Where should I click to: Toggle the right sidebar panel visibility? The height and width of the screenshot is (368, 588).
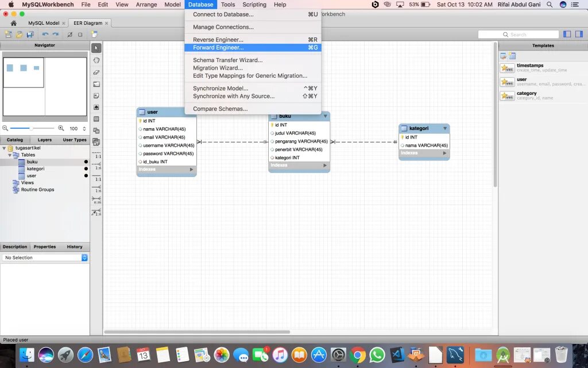579,34
